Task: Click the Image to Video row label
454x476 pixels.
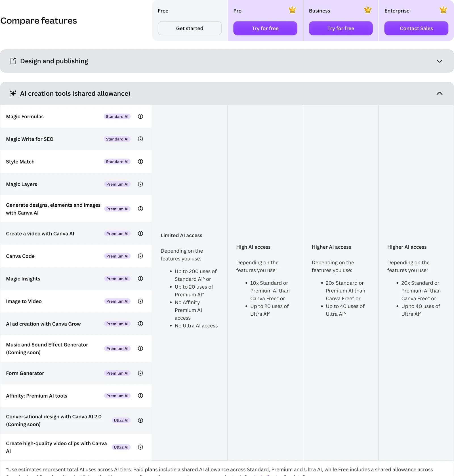Action: 24,301
